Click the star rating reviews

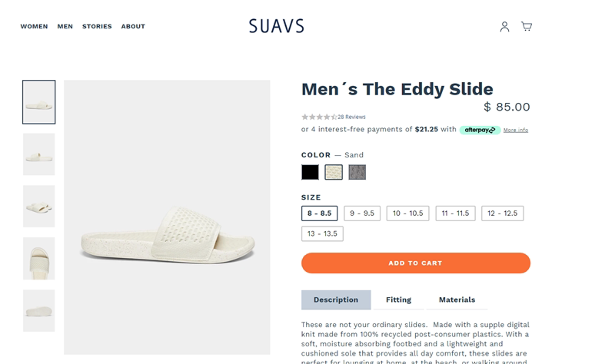click(334, 117)
